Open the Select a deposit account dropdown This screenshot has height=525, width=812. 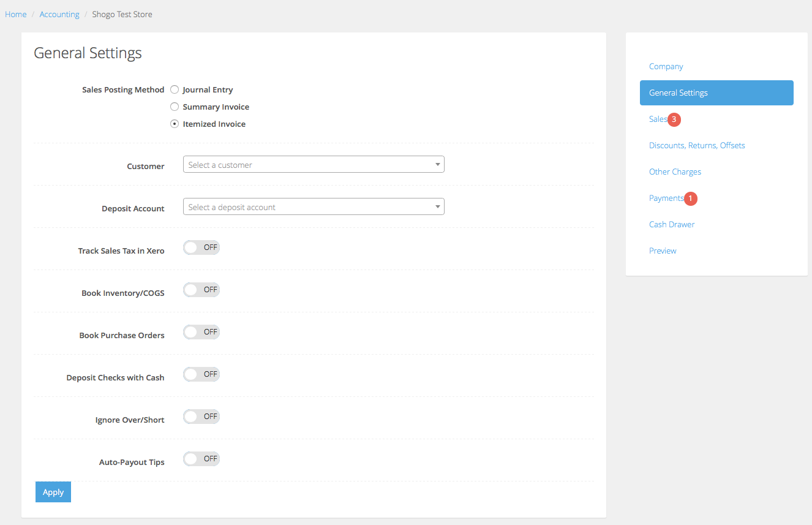coord(314,206)
